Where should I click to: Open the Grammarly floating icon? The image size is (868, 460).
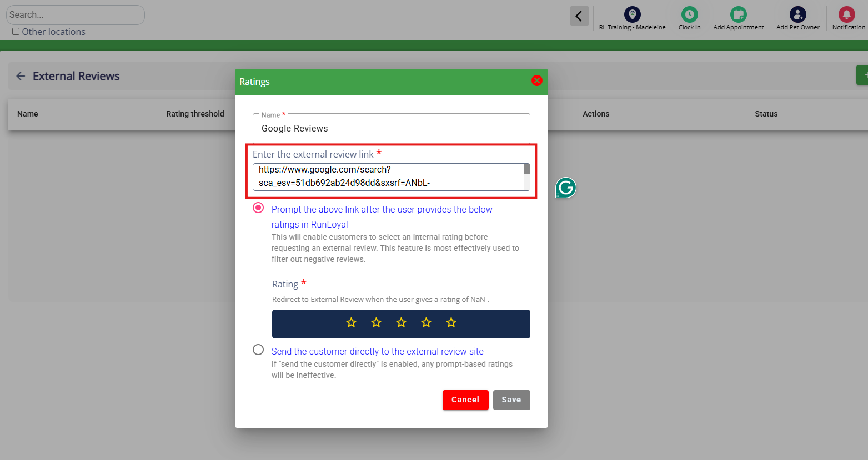coord(566,188)
